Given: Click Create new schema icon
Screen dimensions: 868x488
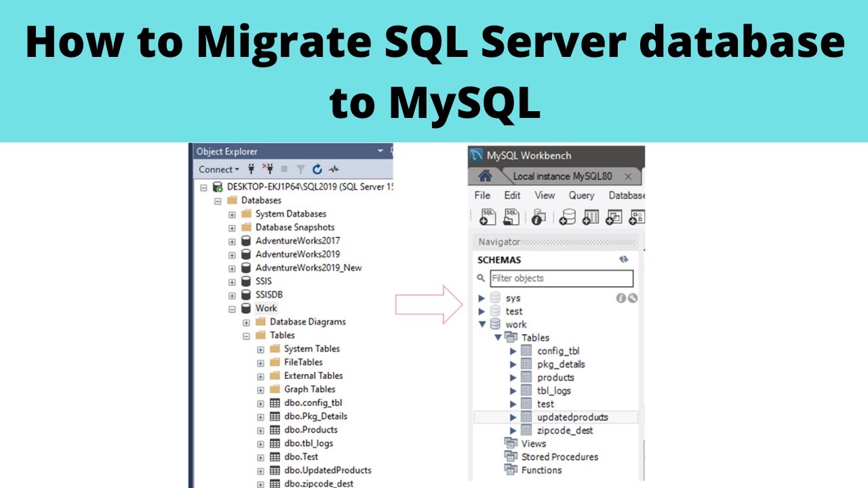Looking at the screenshot, I should pos(568,217).
